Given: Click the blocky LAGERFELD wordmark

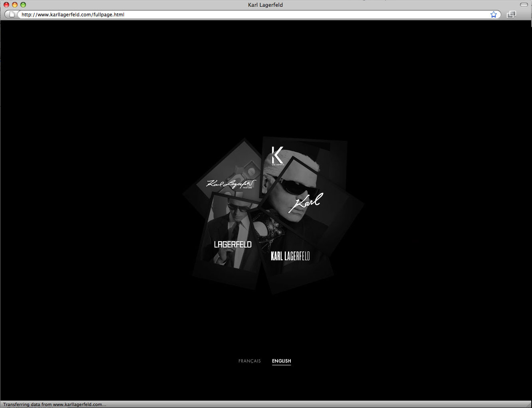Looking at the screenshot, I should [233, 244].
